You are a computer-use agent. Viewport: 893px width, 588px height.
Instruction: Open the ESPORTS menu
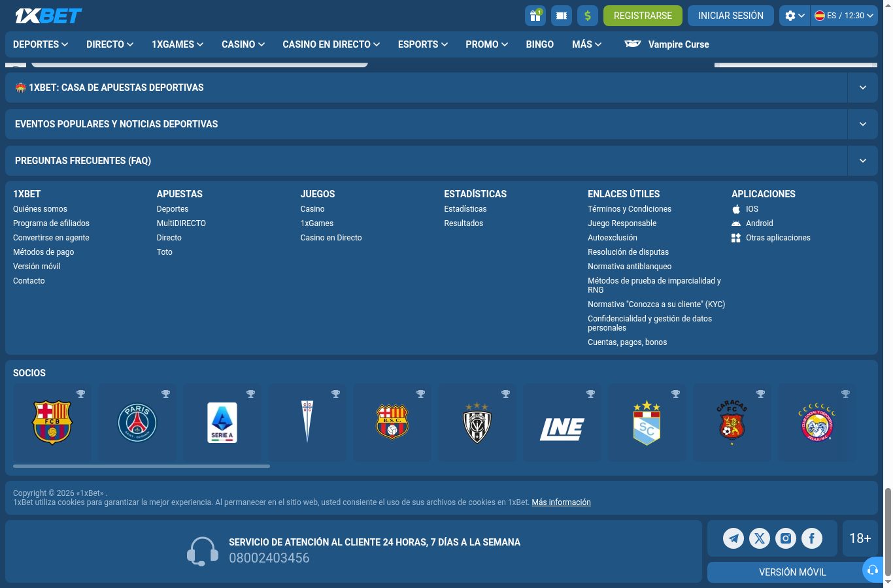click(423, 44)
